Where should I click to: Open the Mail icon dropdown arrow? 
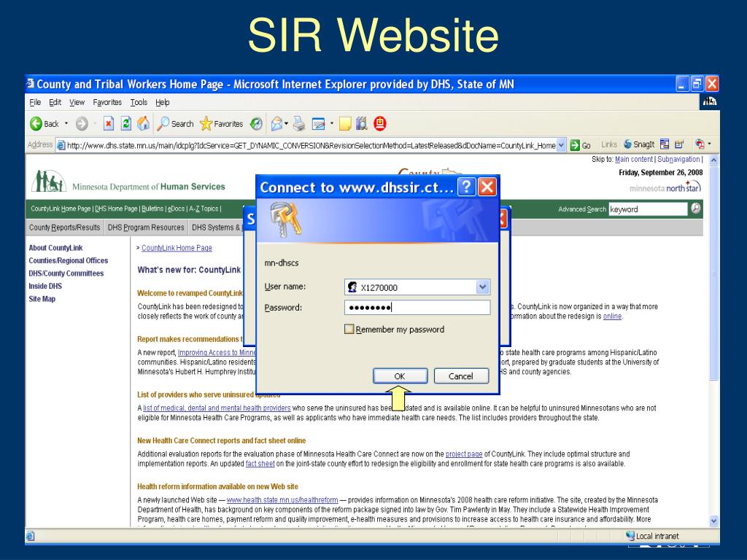pos(286,124)
